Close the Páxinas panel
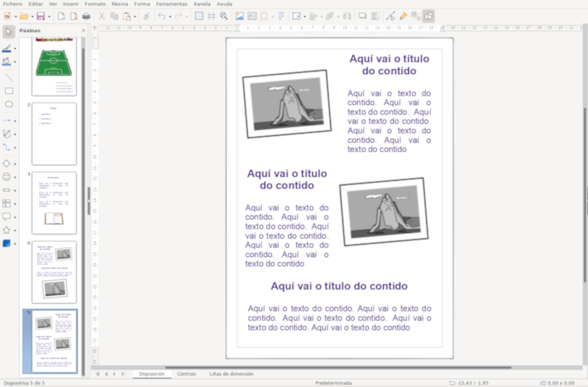Viewport: 588px width, 387px height. tap(82, 31)
